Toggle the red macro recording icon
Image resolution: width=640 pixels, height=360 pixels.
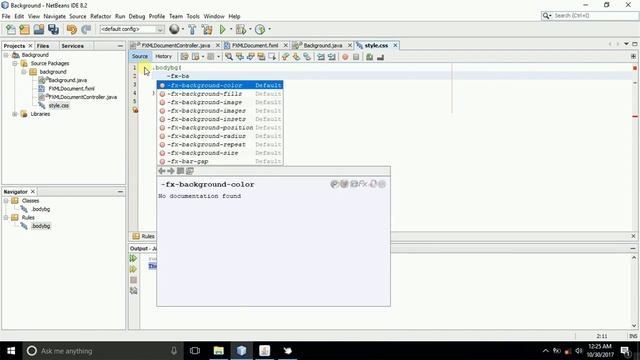(345, 57)
